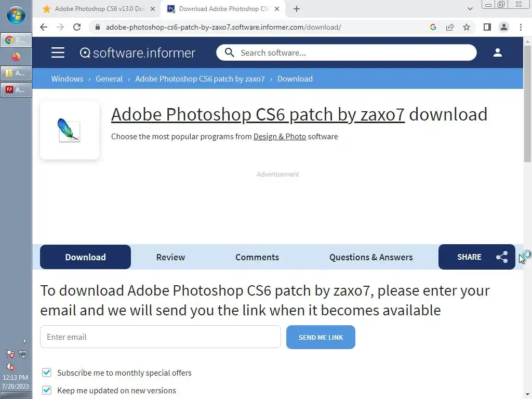Close the Download Adobe Photoshop tab
Screen dimensions: 532x399
tap(277, 9)
